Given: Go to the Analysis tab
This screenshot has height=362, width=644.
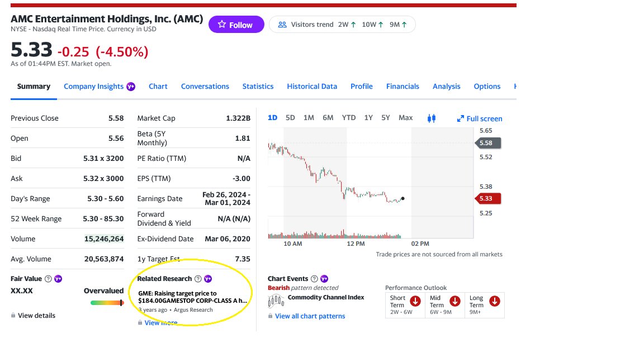Looking at the screenshot, I should tap(447, 86).
